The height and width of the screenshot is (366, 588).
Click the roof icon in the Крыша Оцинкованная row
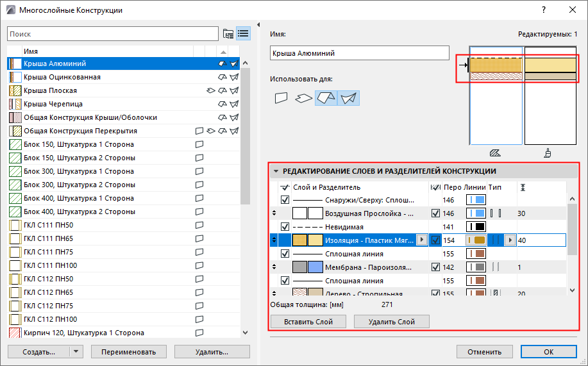(x=223, y=78)
